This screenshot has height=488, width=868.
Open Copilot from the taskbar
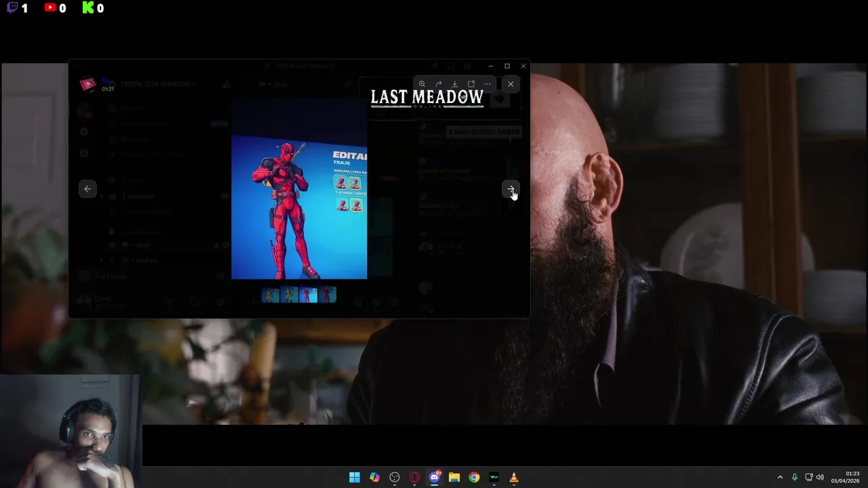pos(374,478)
